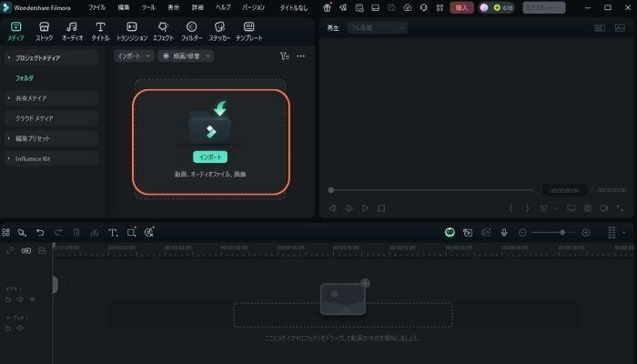The image size is (637, 364).
Task: Mute the Audio 1 track speaker
Action: coord(20,329)
